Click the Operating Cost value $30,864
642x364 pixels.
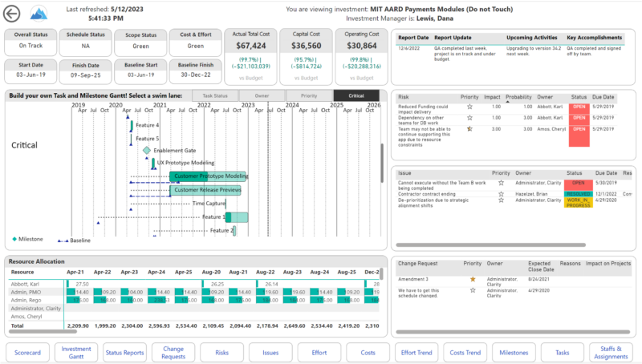(x=362, y=46)
